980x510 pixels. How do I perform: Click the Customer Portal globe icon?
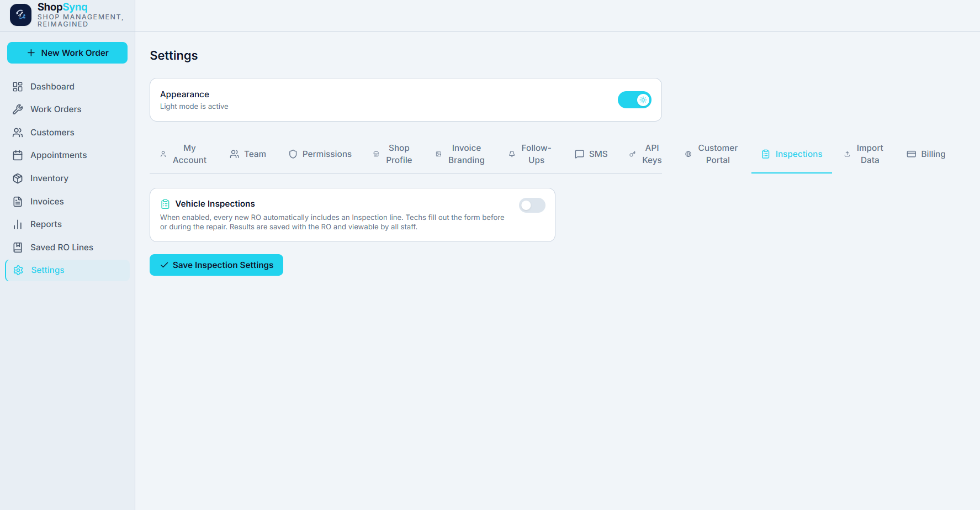tap(688, 154)
